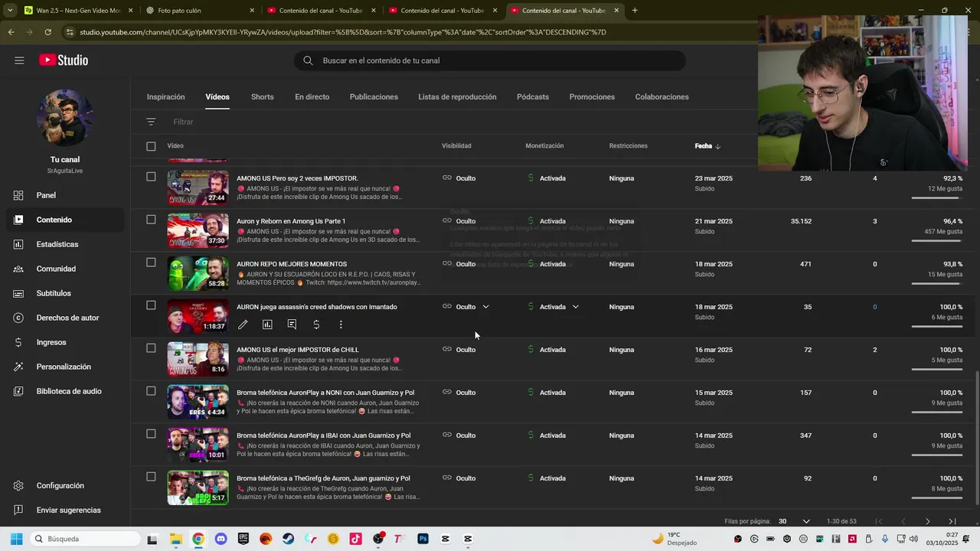Click the YouTube Studio logo
This screenshot has height=551, width=980.
[64, 60]
